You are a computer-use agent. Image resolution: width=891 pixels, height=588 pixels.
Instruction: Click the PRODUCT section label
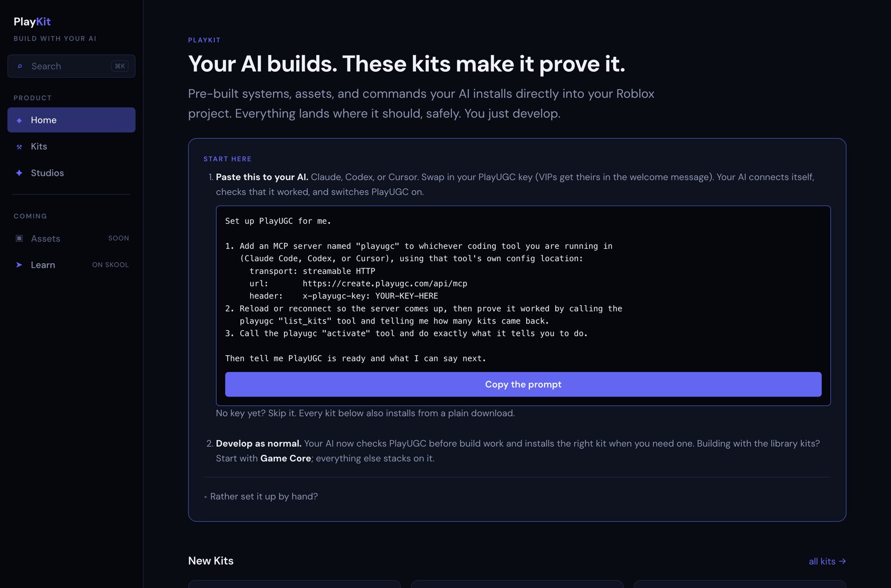33,98
